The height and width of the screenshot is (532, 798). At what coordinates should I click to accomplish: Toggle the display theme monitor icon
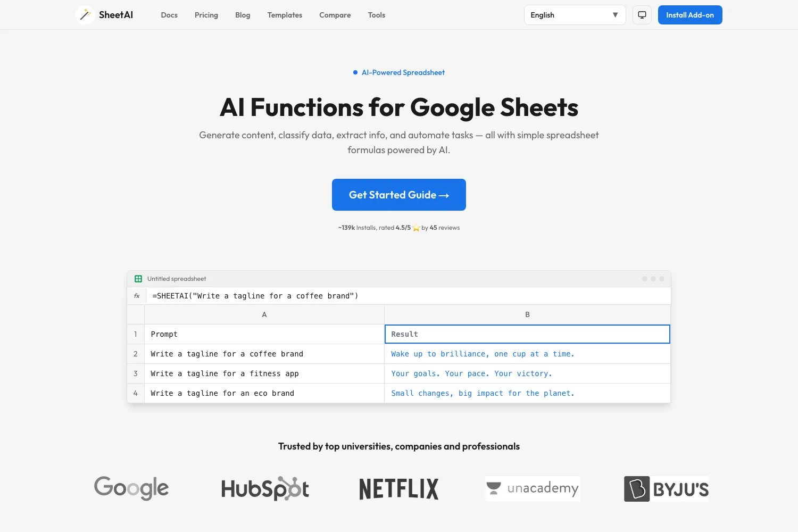tap(642, 15)
